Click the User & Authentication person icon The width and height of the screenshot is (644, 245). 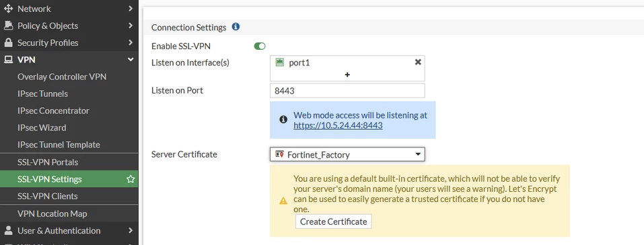(x=8, y=231)
